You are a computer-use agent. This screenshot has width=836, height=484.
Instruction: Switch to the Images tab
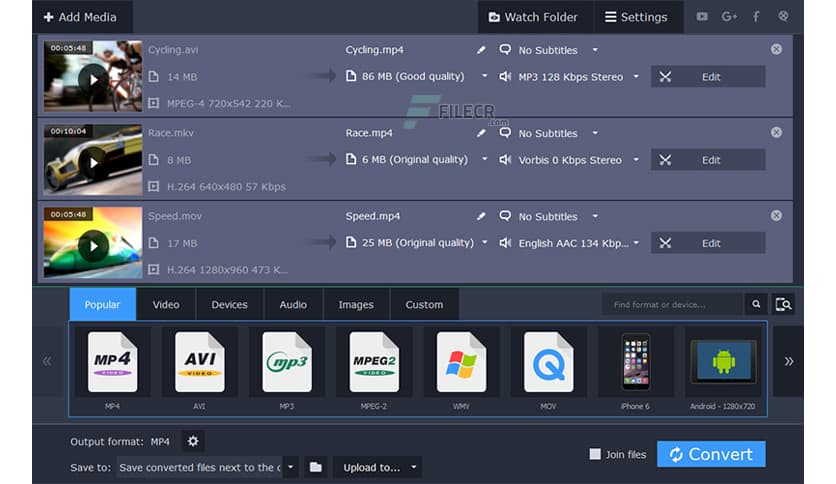[356, 304]
